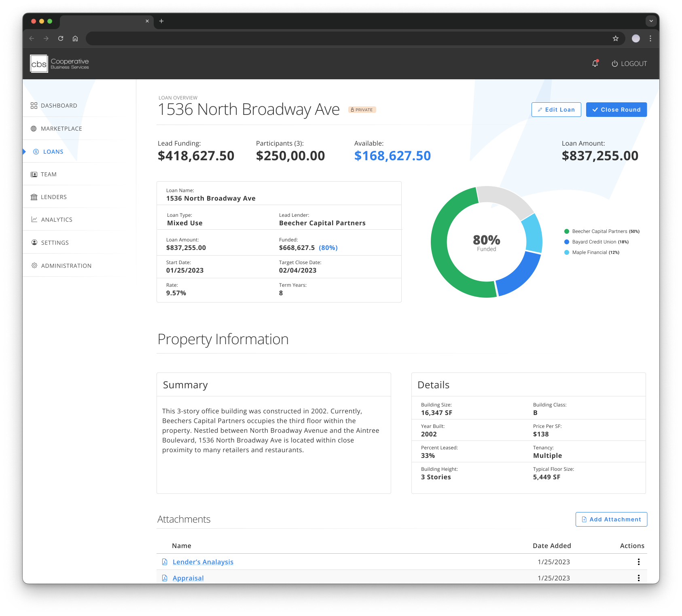682x616 pixels.
Task: Click the Name column header in Attachments
Action: coord(181,546)
